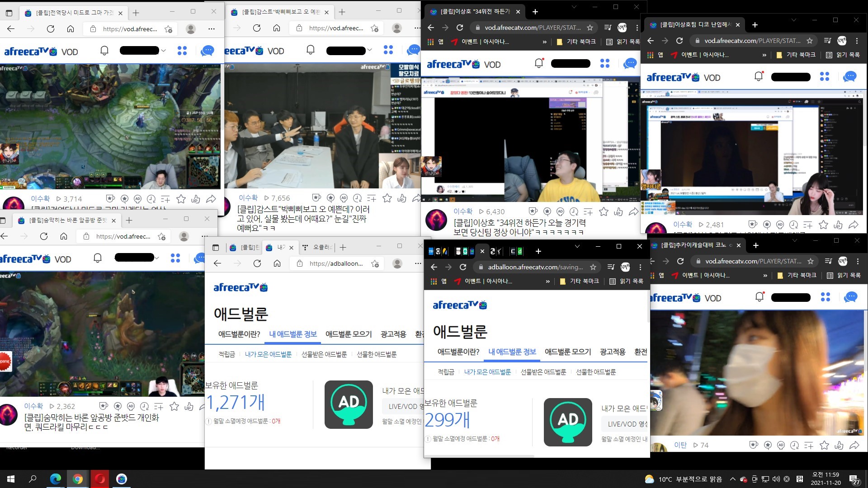Viewport: 868px width, 488px height.
Task: Click the 선물받은 애드벌룬 link in the 299개 window
Action: 543,372
